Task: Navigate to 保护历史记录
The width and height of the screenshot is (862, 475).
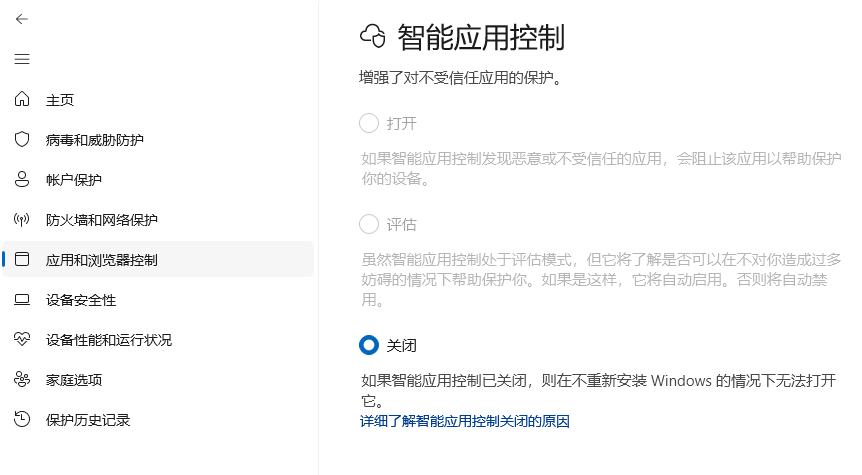Action: pos(88,420)
